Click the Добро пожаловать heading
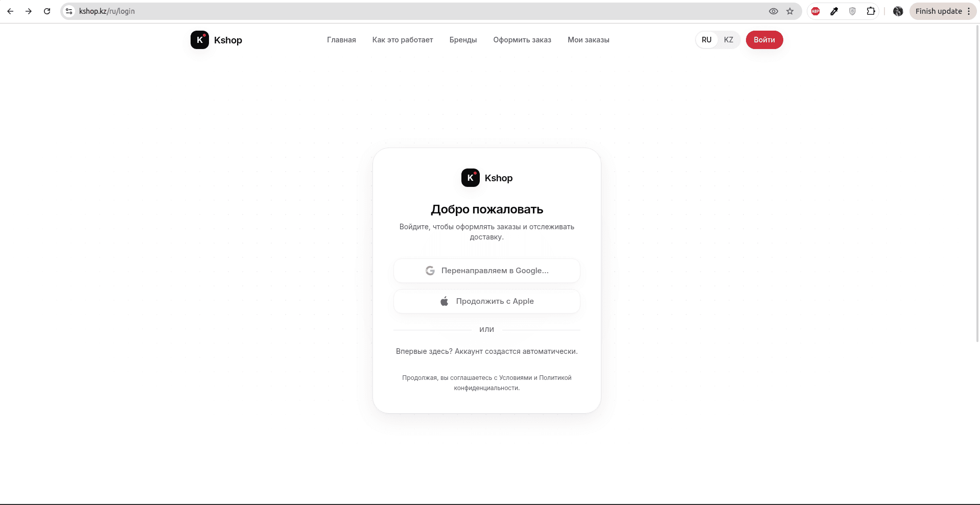 point(487,209)
